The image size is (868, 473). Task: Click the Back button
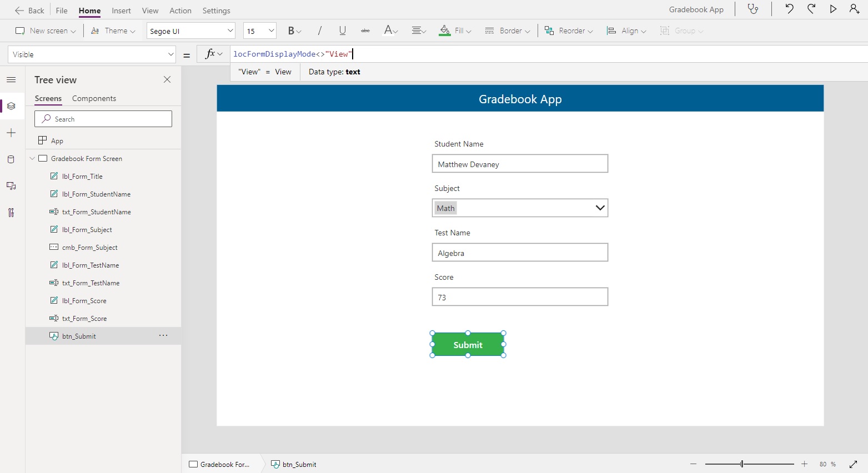coord(29,10)
